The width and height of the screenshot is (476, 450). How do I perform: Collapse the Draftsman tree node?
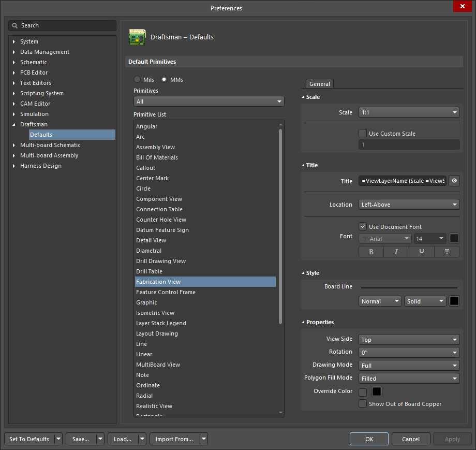coord(13,124)
